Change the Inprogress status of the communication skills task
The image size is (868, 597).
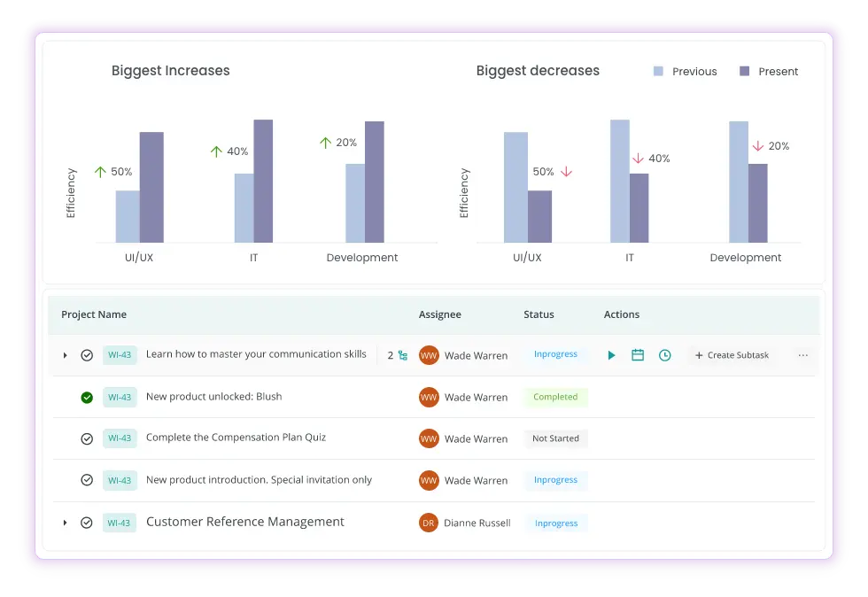(556, 354)
